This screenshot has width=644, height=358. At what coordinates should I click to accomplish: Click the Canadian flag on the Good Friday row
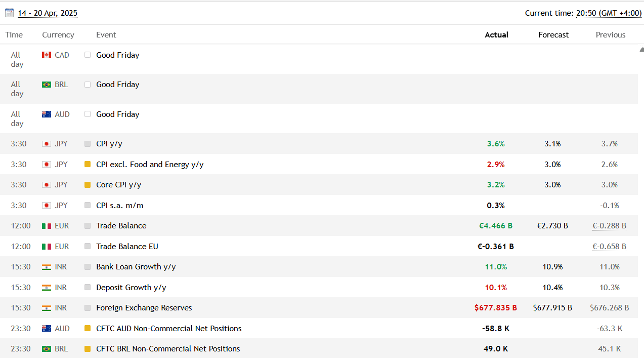click(x=46, y=55)
